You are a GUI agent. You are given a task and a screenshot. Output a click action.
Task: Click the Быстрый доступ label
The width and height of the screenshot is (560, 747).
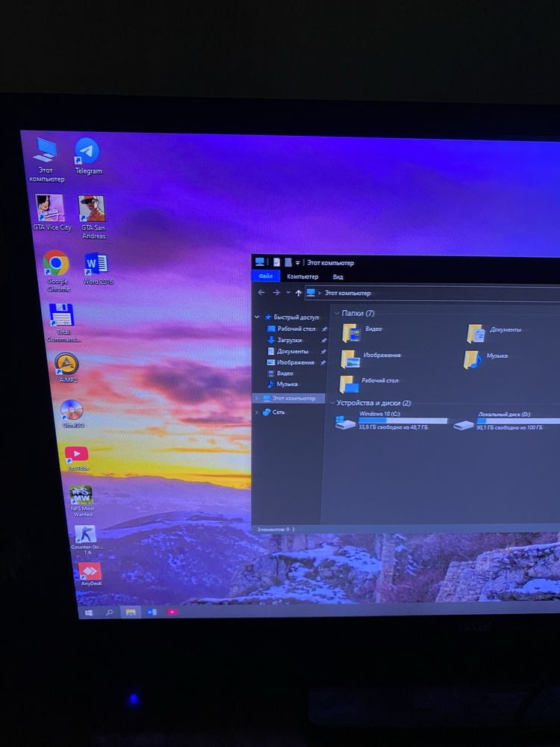coord(295,317)
